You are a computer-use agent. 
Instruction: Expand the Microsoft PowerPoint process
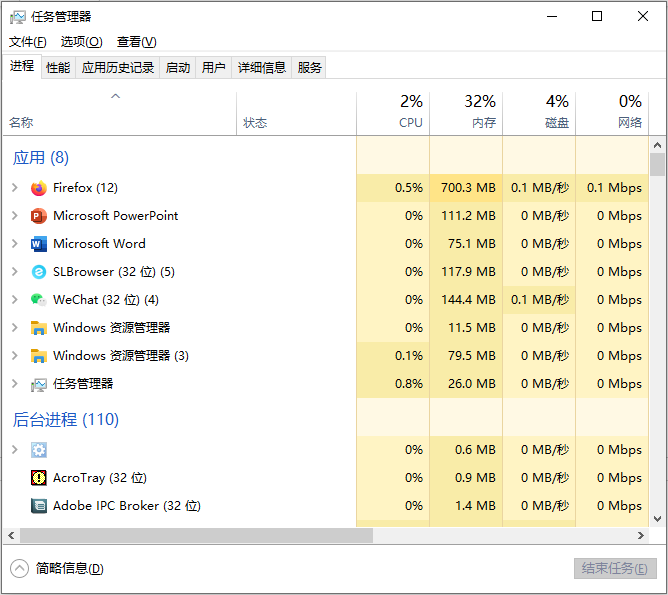pyautogui.click(x=15, y=216)
